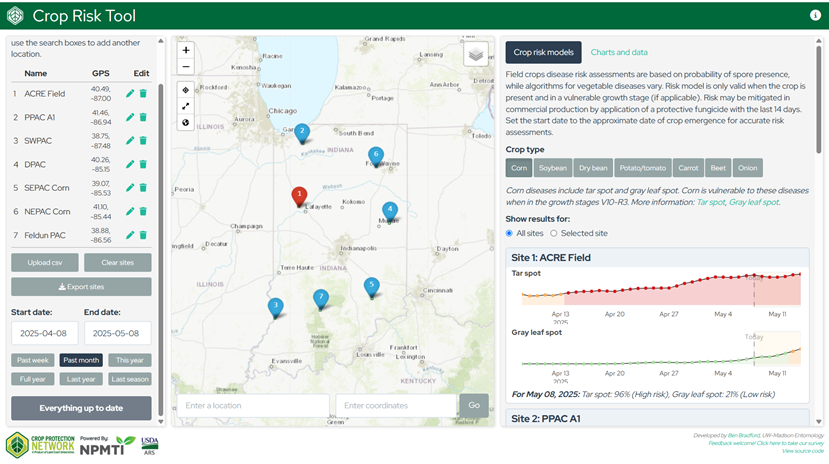Choose the All sites radio option

(x=511, y=233)
